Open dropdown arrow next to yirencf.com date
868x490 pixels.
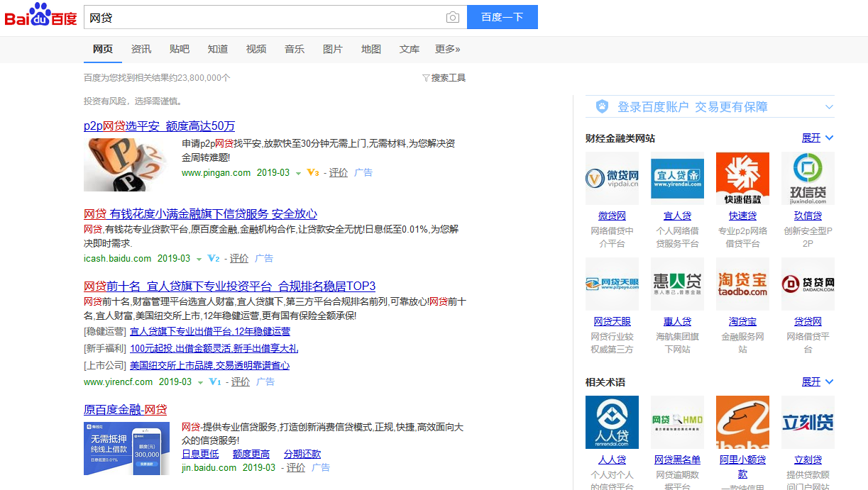pos(200,382)
